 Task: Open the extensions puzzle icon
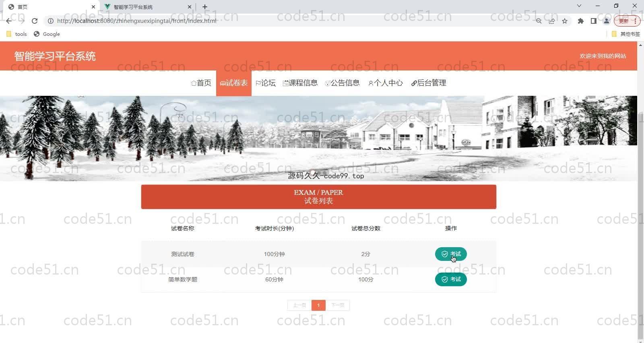pyautogui.click(x=580, y=21)
